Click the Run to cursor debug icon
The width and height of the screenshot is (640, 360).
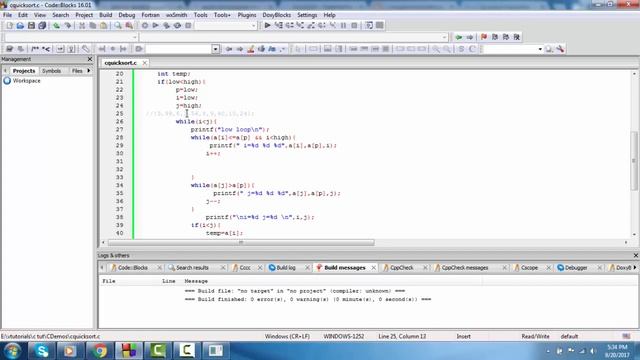tap(278, 25)
